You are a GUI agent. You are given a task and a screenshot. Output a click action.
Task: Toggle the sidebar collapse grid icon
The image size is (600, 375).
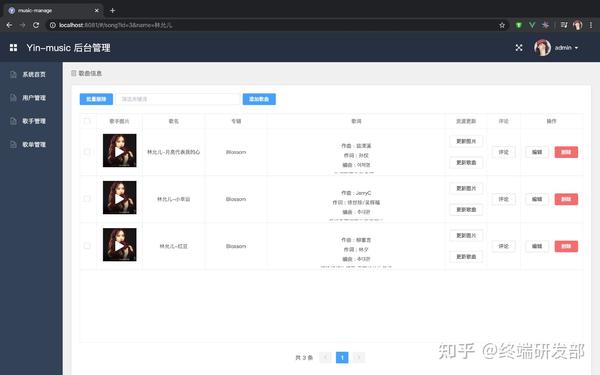(13, 47)
